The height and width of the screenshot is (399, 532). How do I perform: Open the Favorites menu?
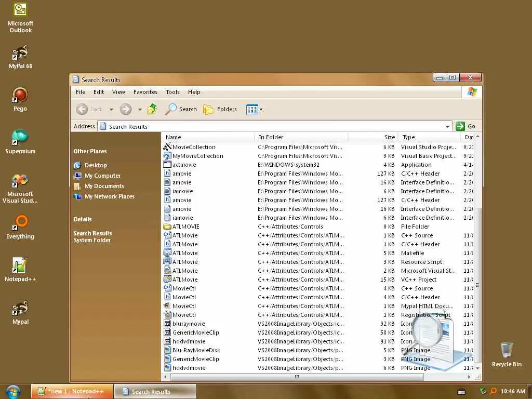click(145, 92)
